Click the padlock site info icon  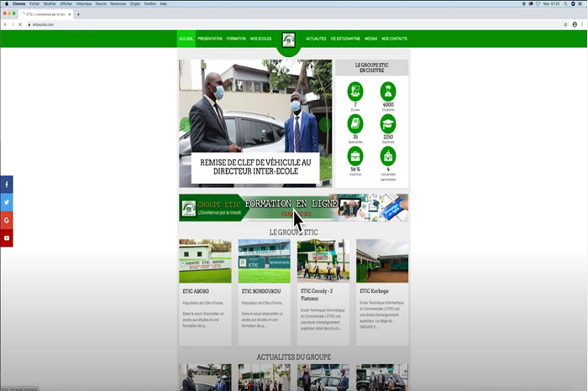29,24
